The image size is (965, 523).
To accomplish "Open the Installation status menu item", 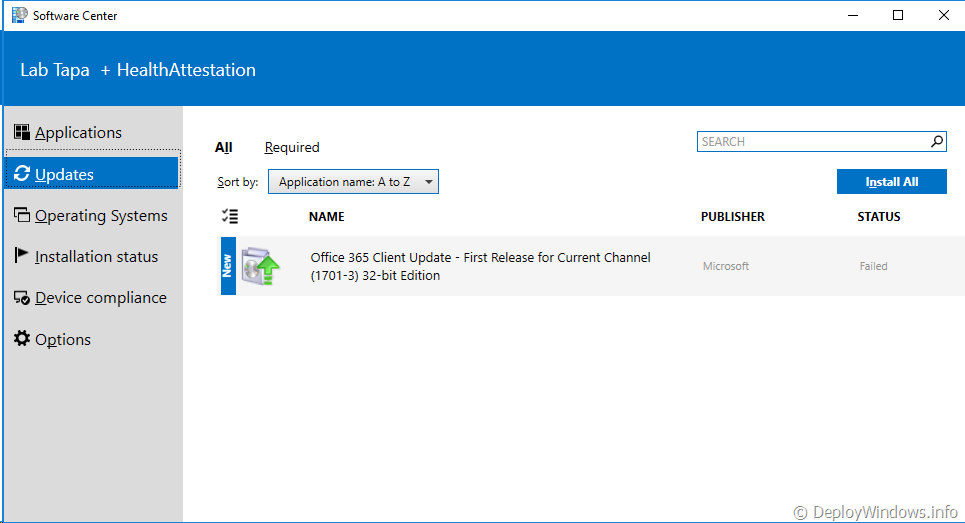I will coord(96,257).
